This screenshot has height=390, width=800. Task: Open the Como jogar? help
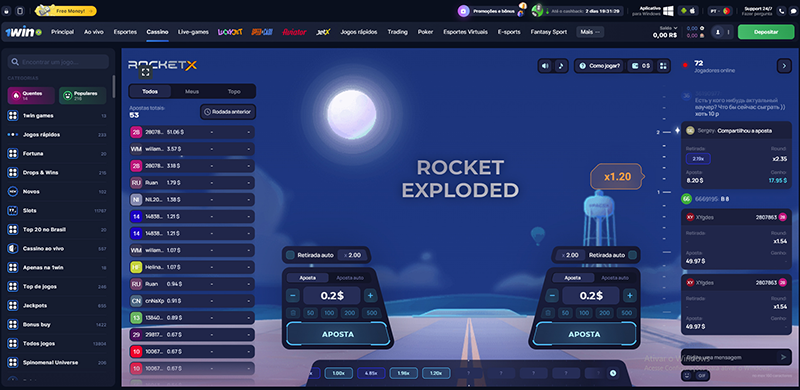pos(600,66)
